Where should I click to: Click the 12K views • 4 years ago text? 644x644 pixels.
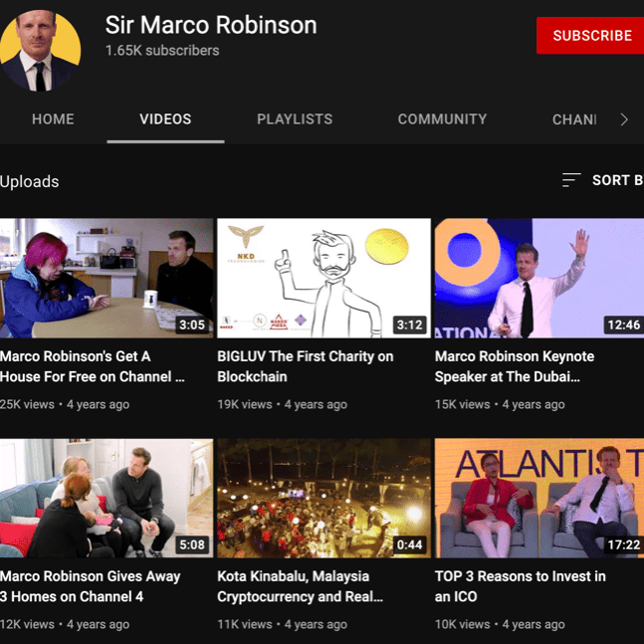[x=65, y=624]
